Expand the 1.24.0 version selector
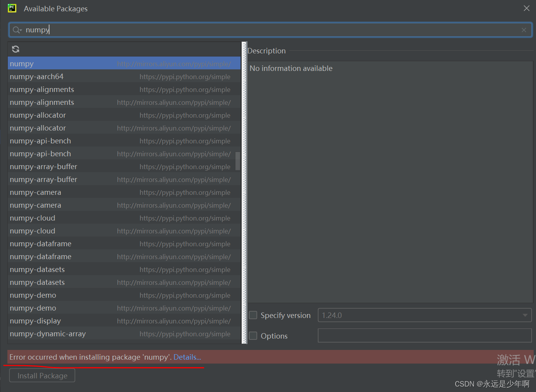The width and height of the screenshot is (536, 392). click(x=524, y=315)
